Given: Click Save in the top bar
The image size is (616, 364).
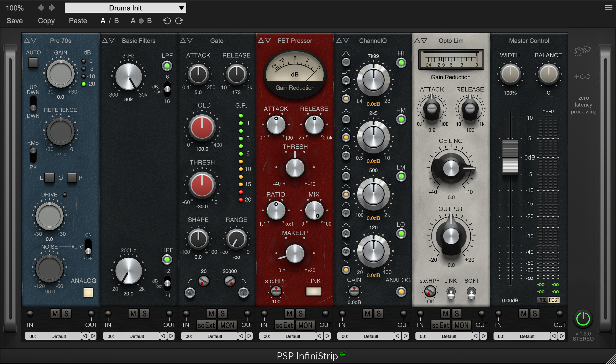Looking at the screenshot, I should click(x=15, y=21).
